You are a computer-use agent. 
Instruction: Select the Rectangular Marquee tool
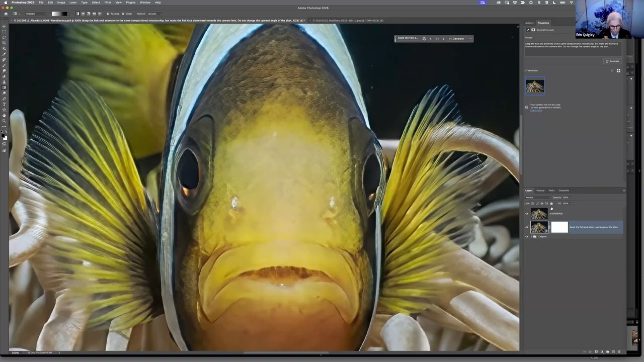[4, 31]
